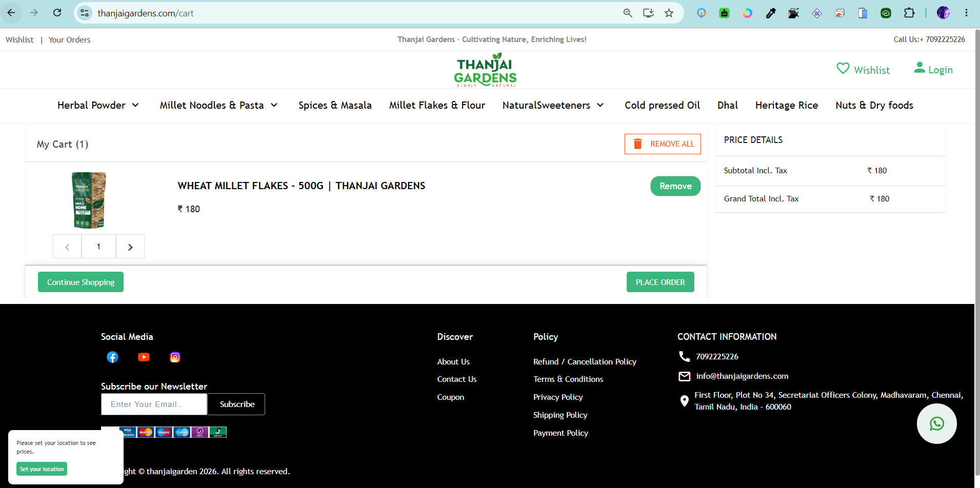Open Nuts & Dry foods category
The width and height of the screenshot is (980, 488).
pyautogui.click(x=874, y=105)
